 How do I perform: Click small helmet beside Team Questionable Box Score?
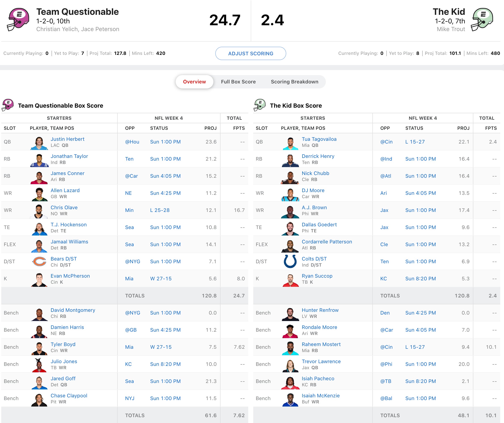[8, 105]
